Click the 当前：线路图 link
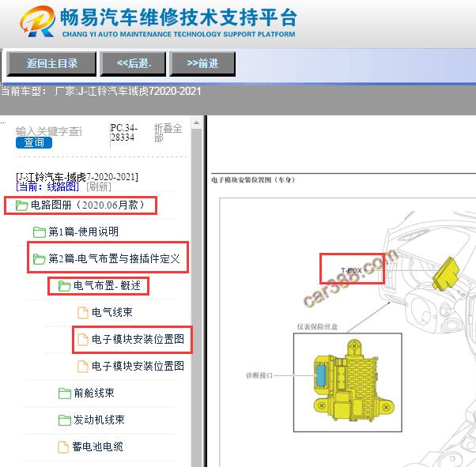The image size is (476, 467). click(47, 186)
